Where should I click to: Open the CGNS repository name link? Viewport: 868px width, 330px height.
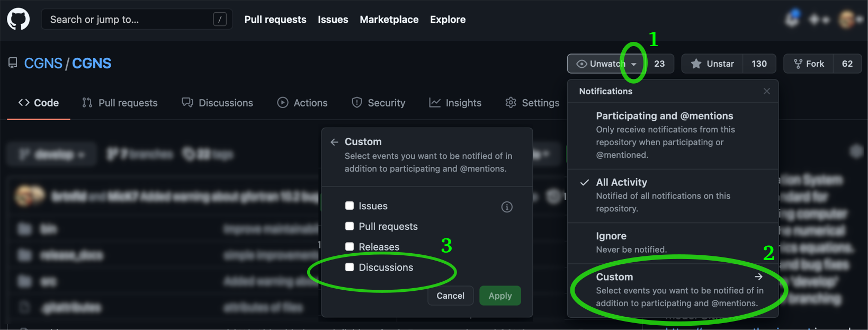click(x=92, y=64)
